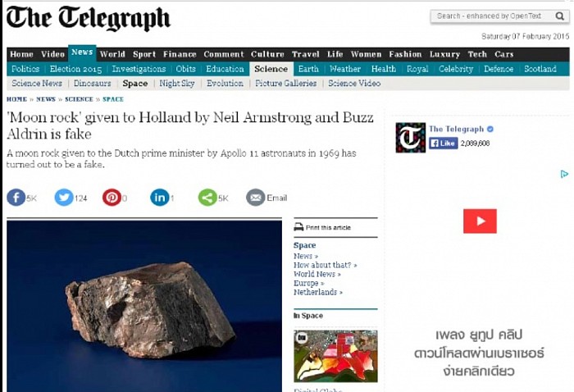
Task: Play the red video button
Action: (x=480, y=221)
